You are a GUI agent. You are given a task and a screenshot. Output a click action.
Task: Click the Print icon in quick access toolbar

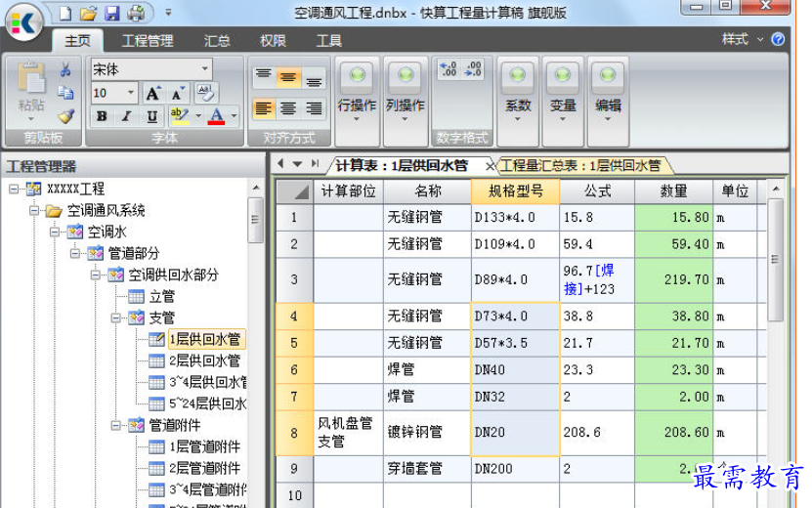pyautogui.click(x=136, y=13)
